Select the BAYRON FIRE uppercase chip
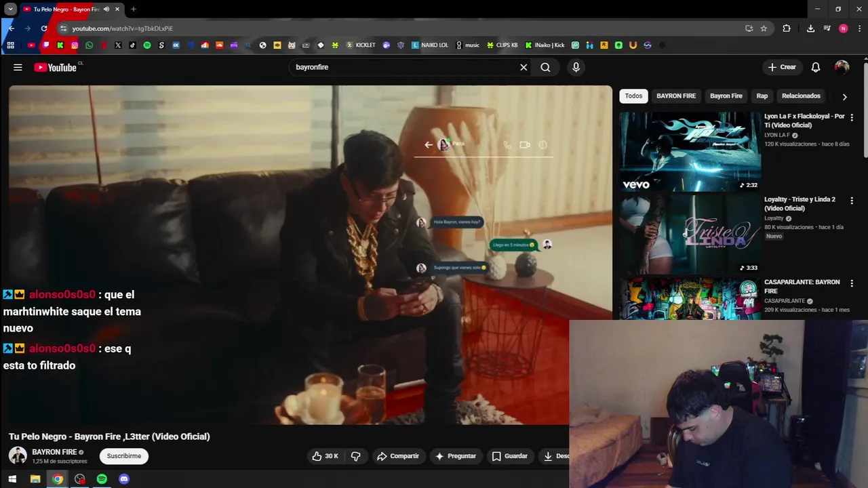 click(x=676, y=96)
